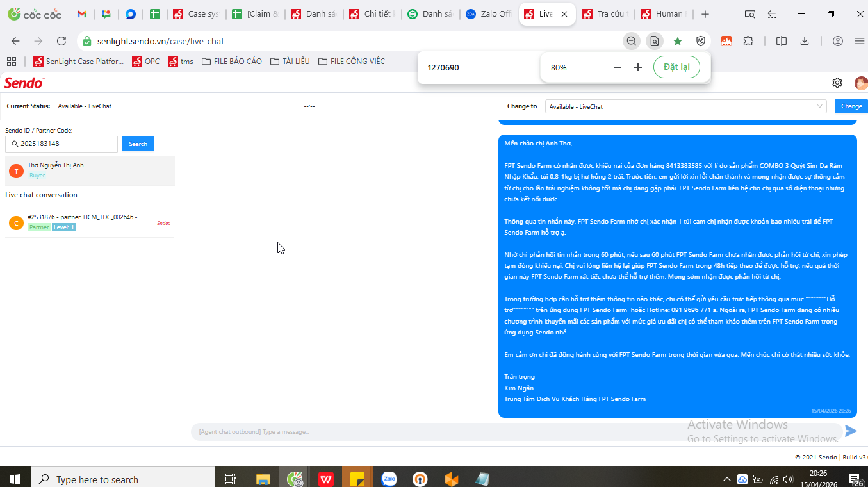
Task: Open the Wi-Fi network icon
Action: pos(774,479)
